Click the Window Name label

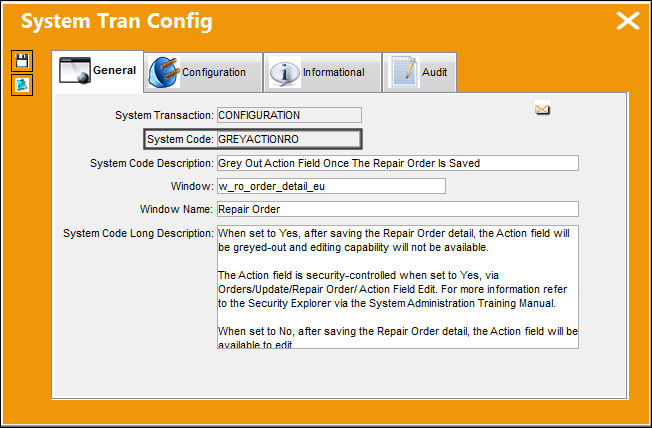tap(176, 209)
